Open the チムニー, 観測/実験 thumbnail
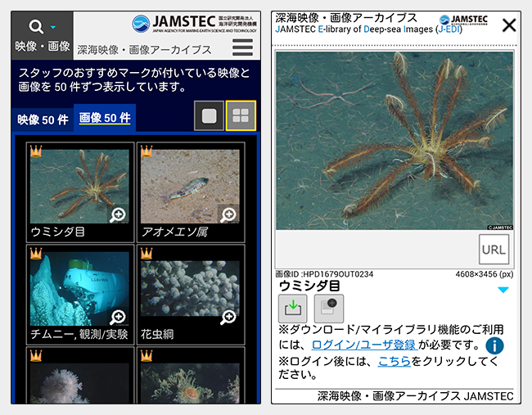Screen dimensions: 532x415 tap(79, 289)
